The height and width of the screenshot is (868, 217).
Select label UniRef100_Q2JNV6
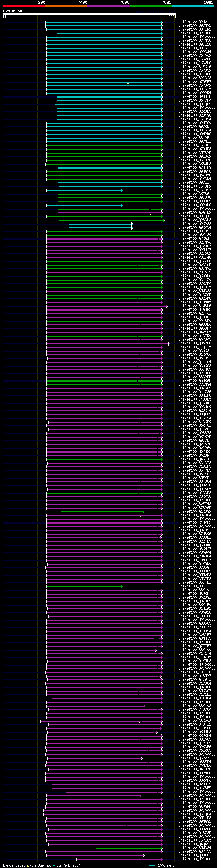[x=195, y=243]
